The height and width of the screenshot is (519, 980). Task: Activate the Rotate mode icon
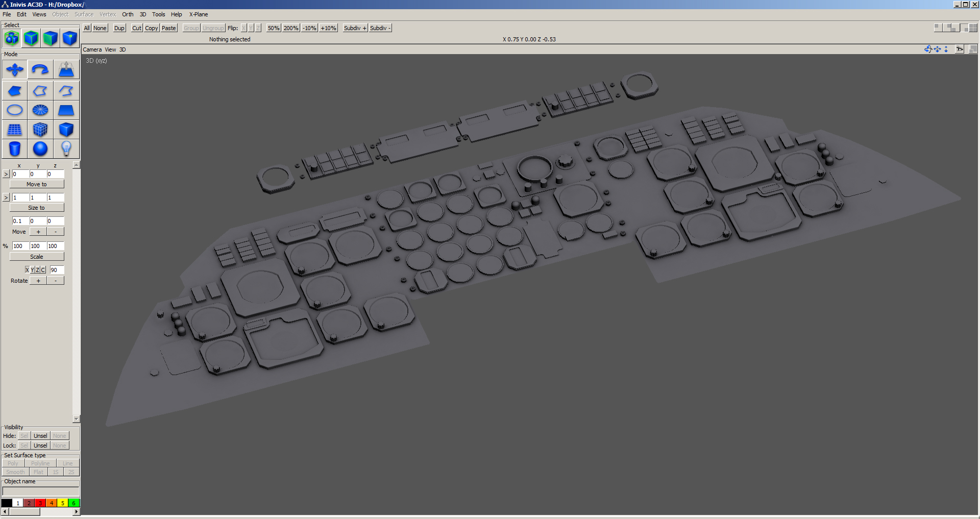click(x=40, y=69)
